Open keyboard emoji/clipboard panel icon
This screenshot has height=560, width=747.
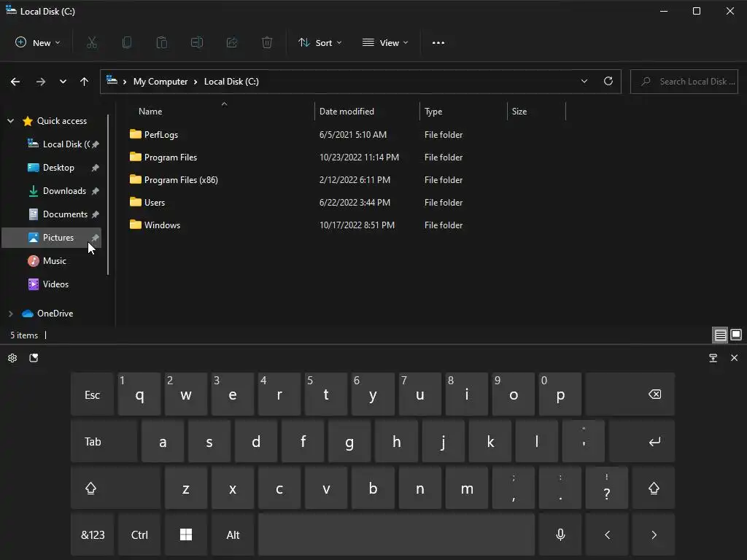click(34, 358)
